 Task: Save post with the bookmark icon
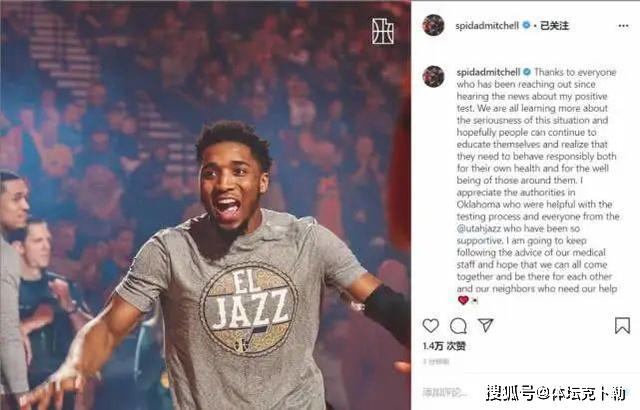(622, 326)
